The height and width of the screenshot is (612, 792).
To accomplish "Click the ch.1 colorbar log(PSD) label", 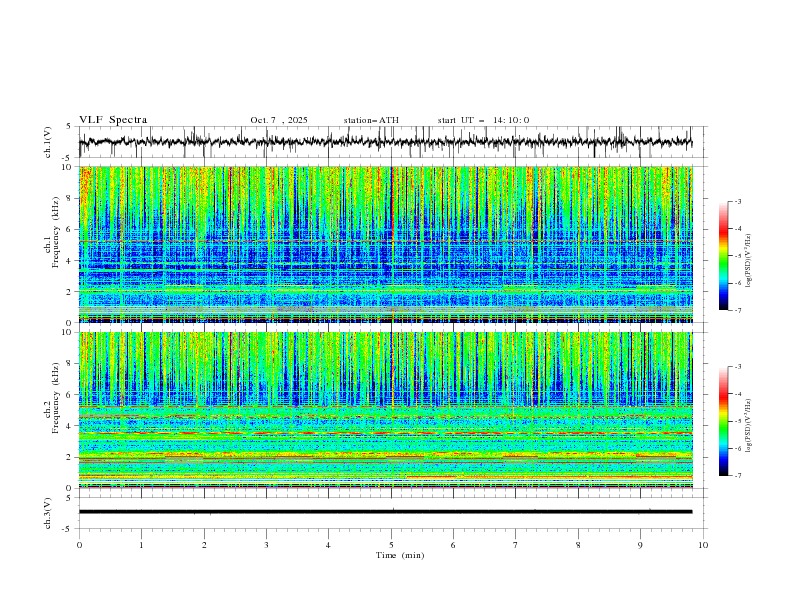I will (749, 261).
